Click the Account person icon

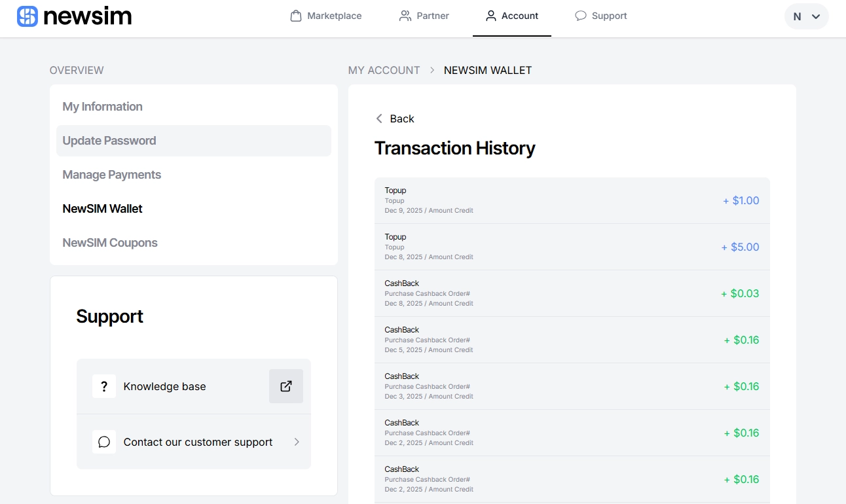491,16
